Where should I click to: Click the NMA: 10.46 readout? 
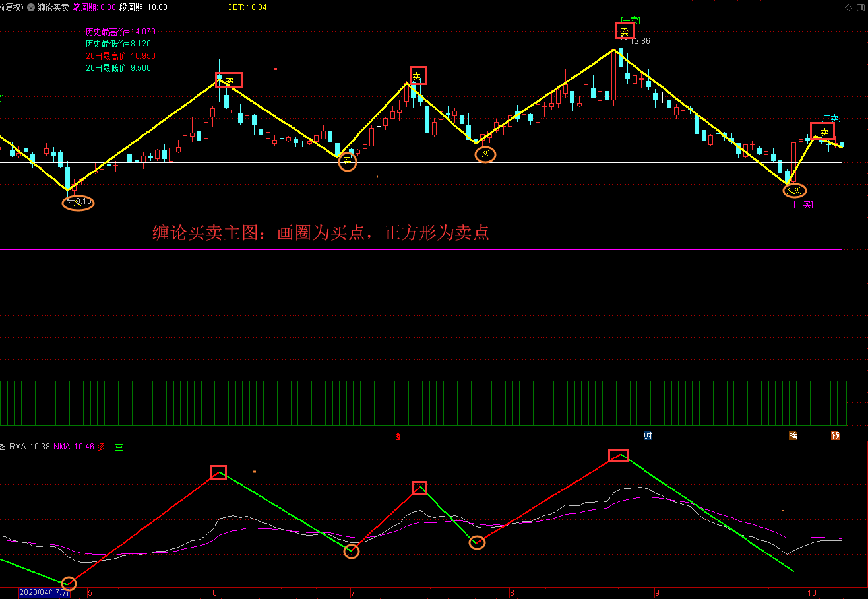tap(74, 447)
